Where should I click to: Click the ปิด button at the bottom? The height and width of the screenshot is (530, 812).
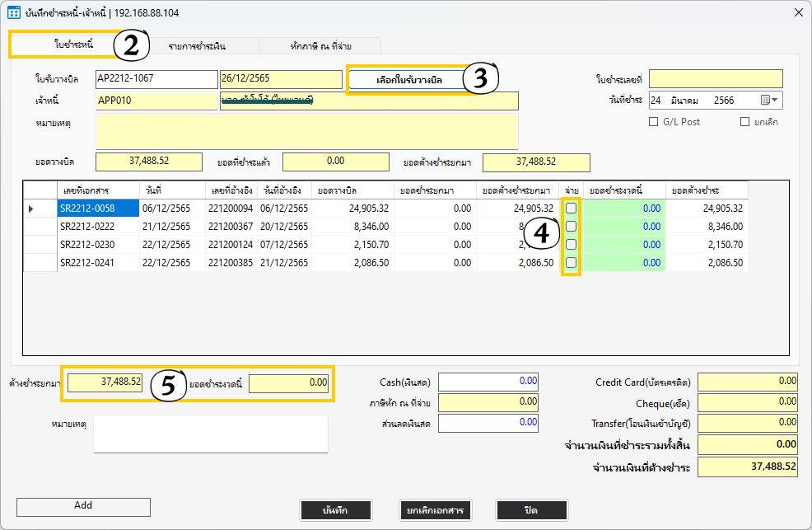[531, 510]
